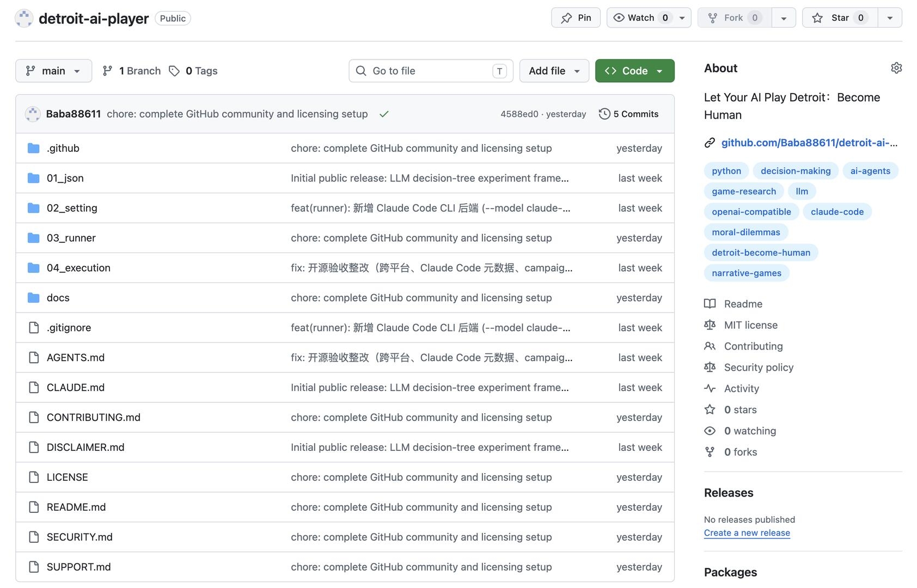Open the decision-making topic tag
The image size is (917, 588).
pos(796,171)
